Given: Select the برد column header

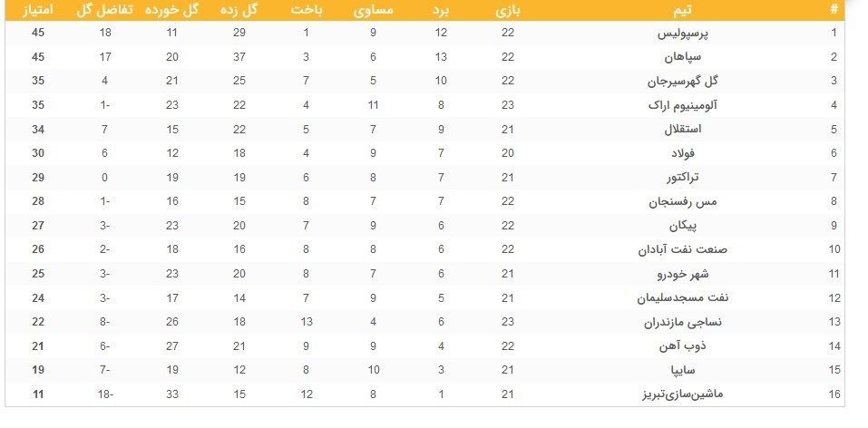Looking at the screenshot, I should point(440,11).
